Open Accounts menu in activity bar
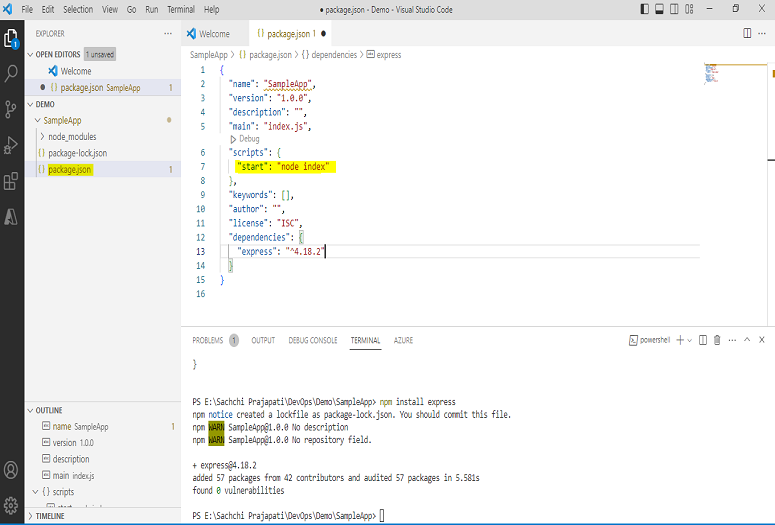The image size is (775, 525). 11,470
